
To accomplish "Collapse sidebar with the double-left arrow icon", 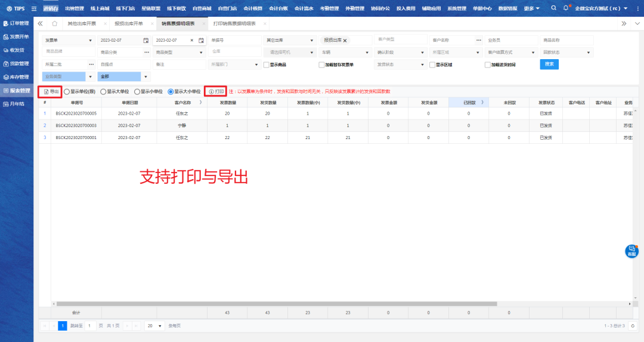I will (x=40, y=23).
